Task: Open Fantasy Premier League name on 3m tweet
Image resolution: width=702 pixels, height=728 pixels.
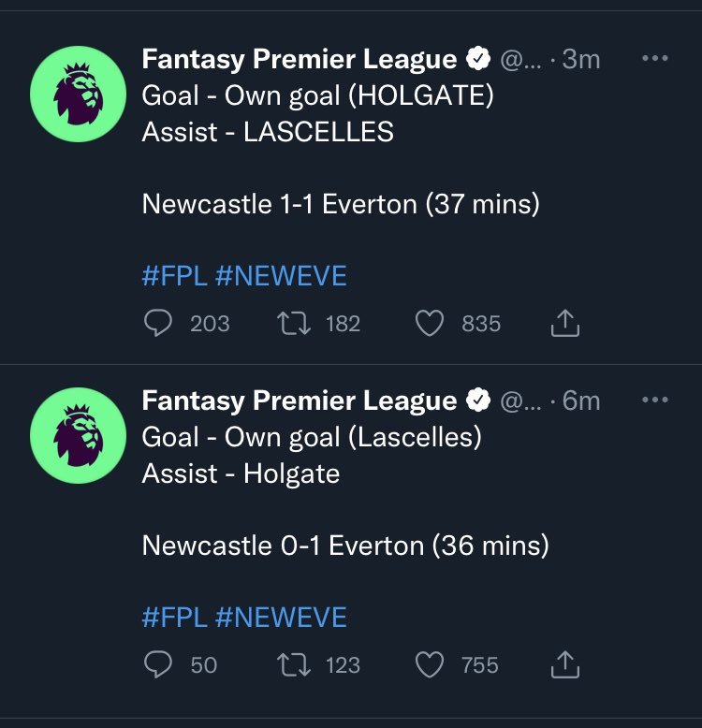Action: (x=300, y=59)
